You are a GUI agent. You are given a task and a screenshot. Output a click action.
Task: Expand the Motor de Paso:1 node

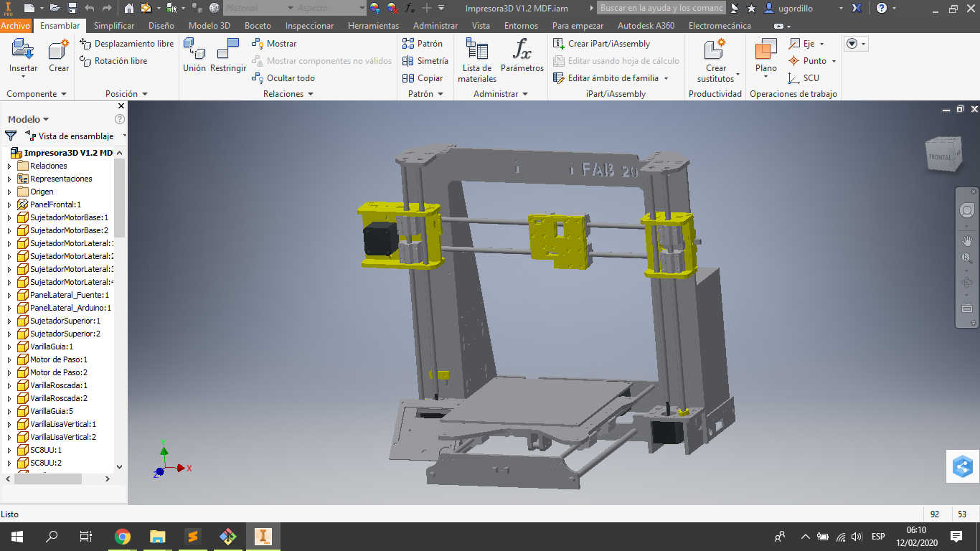[x=9, y=359]
